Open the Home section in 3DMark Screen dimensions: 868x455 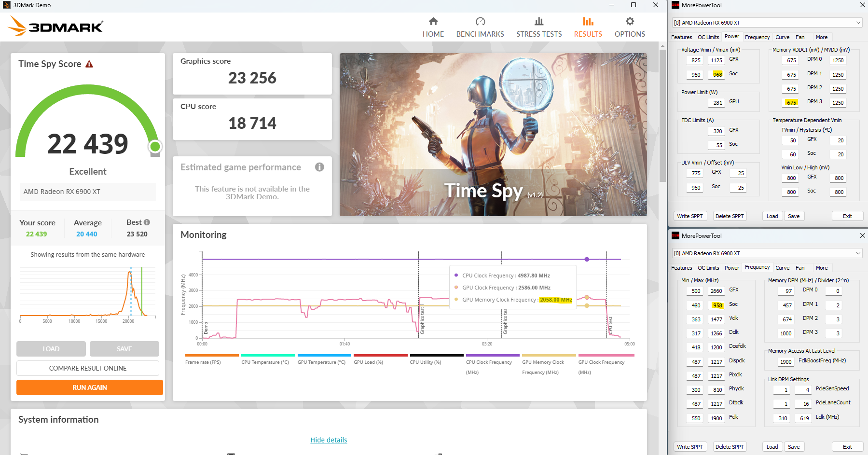coord(433,27)
